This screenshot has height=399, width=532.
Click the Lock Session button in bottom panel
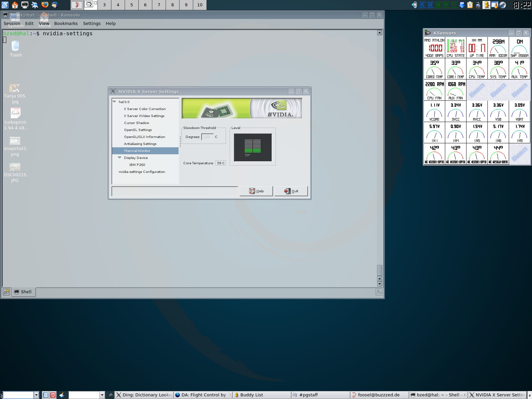[x=46, y=395]
